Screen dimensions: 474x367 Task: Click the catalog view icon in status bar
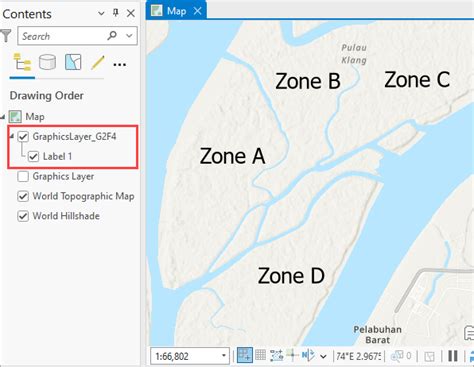click(x=429, y=356)
